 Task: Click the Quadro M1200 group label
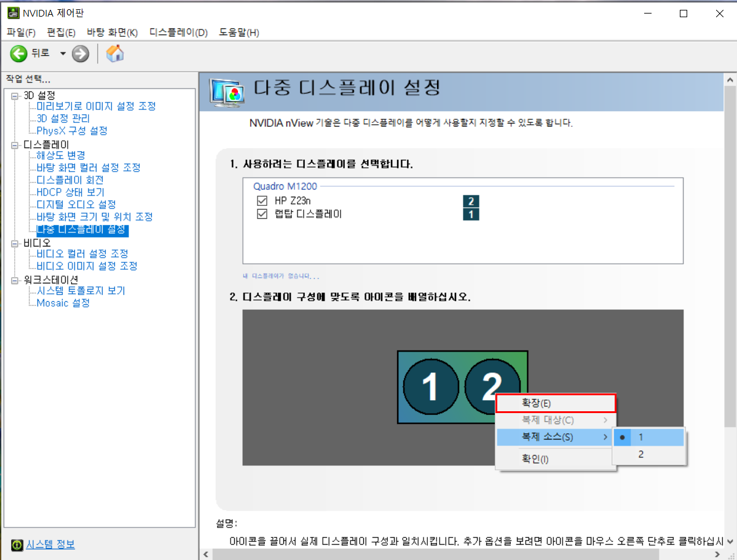pos(285,186)
